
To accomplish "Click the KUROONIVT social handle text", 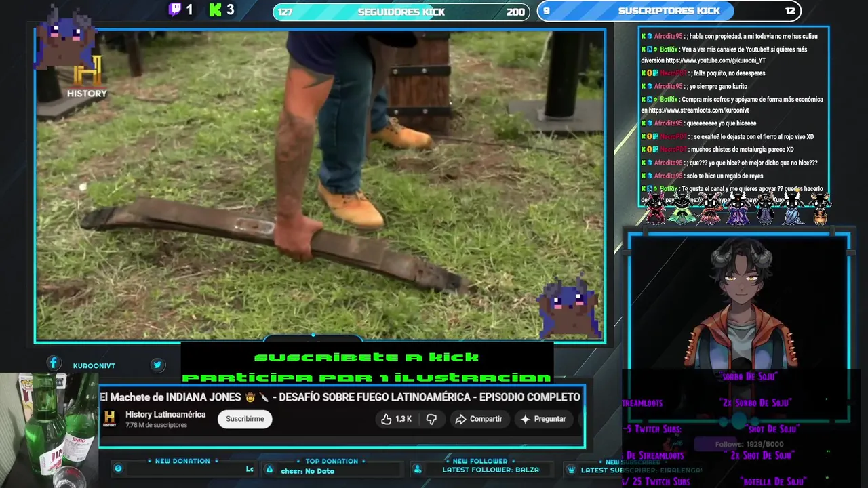I will (x=94, y=366).
